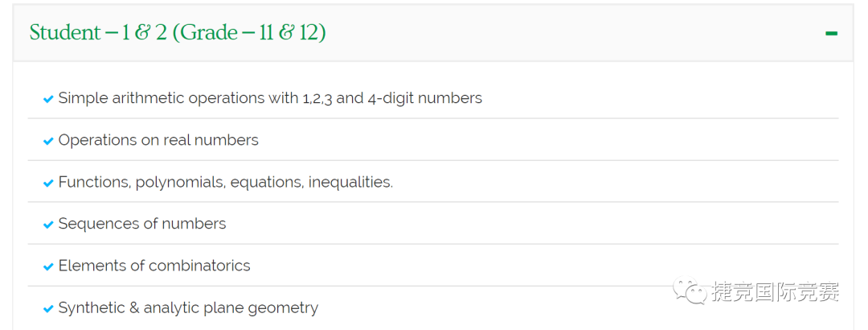Click the checkmark next to Functions, polynomials

pyautogui.click(x=48, y=183)
